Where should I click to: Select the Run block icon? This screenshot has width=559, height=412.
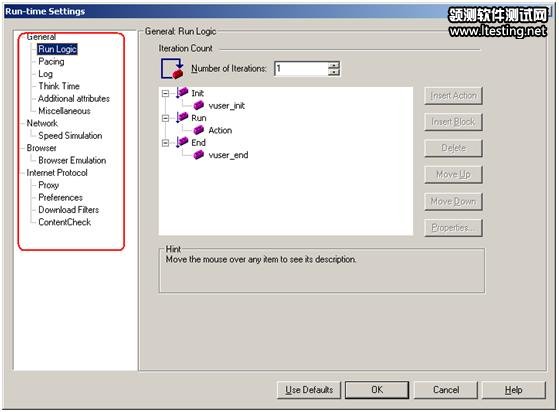(182, 117)
